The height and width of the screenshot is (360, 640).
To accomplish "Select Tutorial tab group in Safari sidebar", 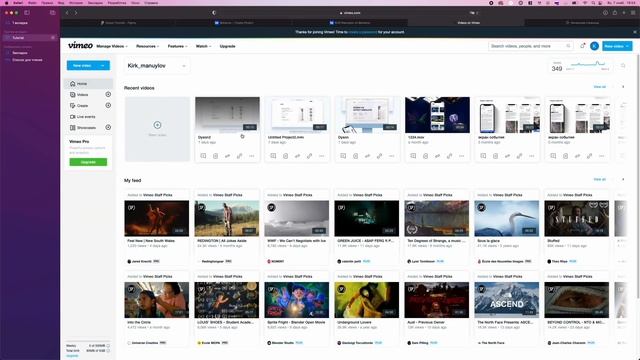I will [x=29, y=38].
